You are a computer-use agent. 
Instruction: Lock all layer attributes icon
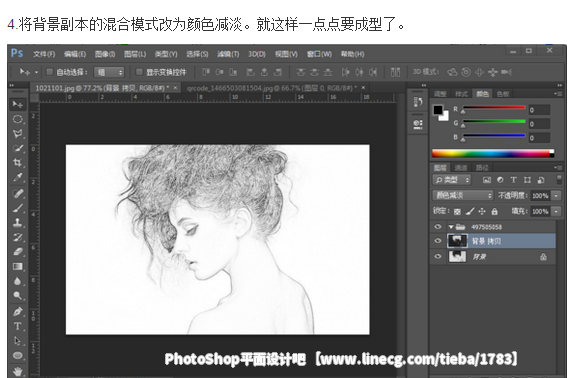494,211
